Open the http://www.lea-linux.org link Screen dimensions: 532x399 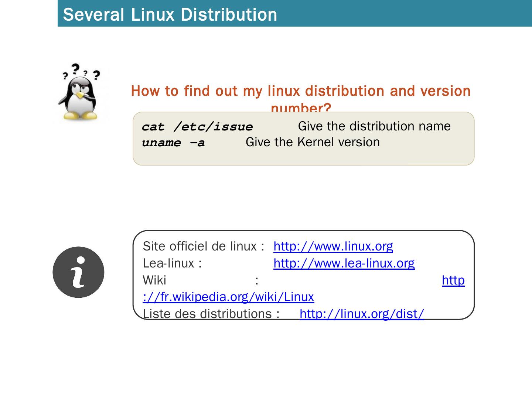344,263
